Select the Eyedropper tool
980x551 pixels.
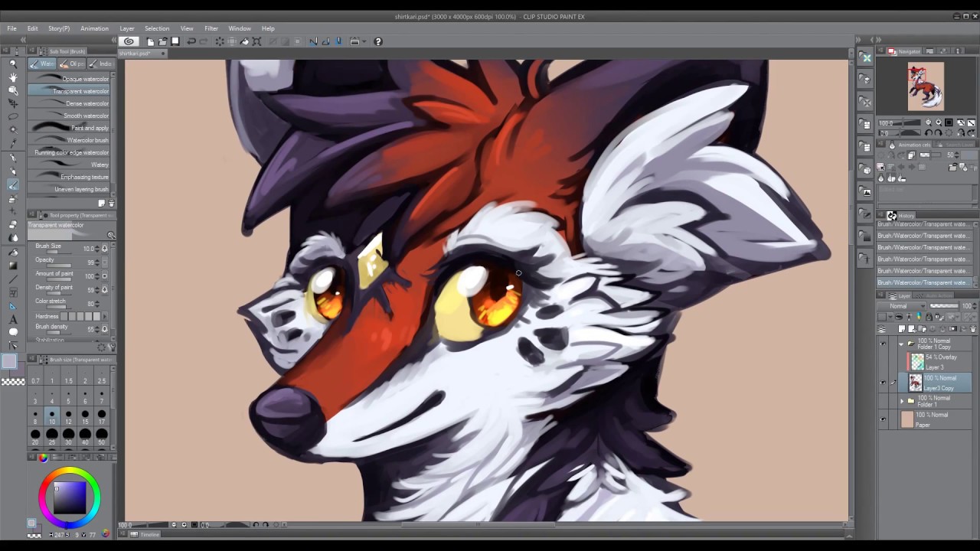click(x=13, y=143)
